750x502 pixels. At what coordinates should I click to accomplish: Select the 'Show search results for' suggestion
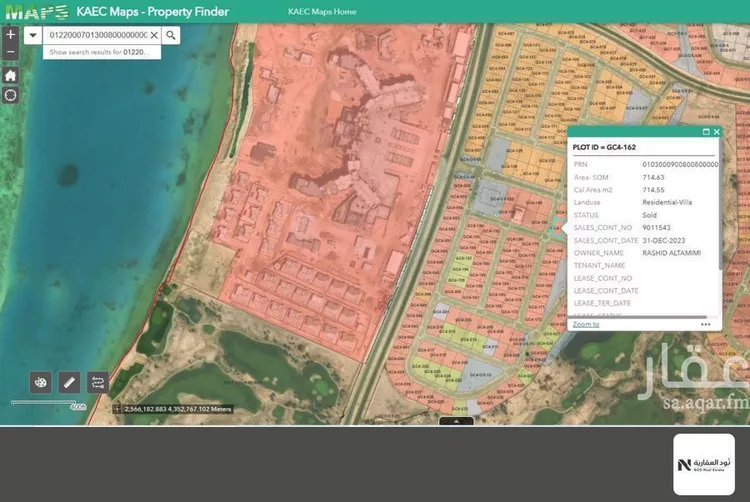[102, 52]
